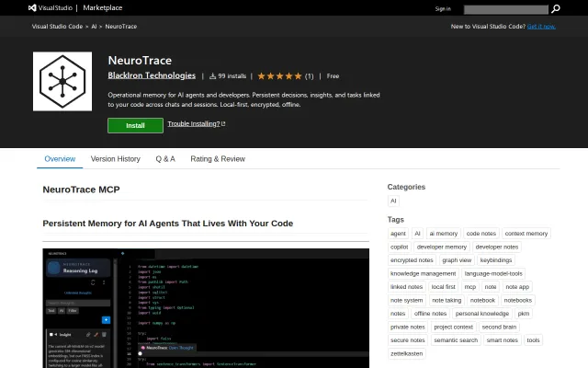Switch to the Version History tab
Screen dimensions: 588x368
pyautogui.click(x=116, y=159)
